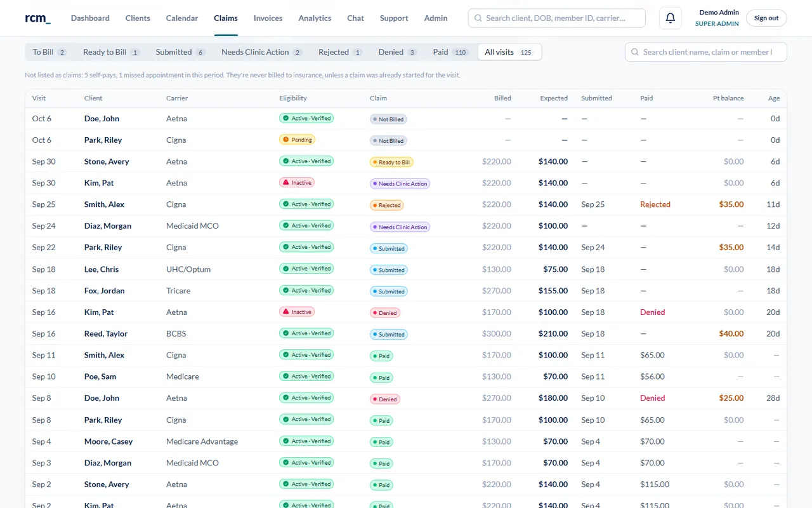Go to the Dashboard page
Screen dimensions: 812x508
click(90, 18)
